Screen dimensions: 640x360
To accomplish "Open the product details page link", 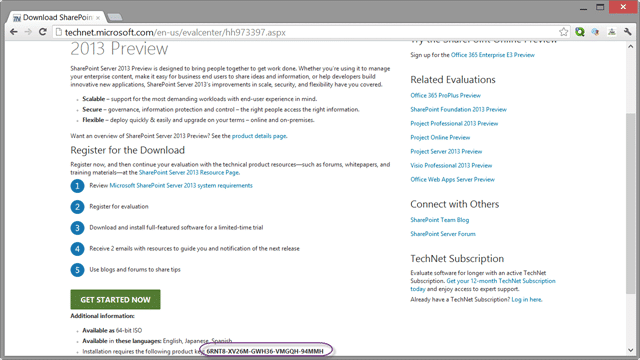I will click(x=259, y=136).
